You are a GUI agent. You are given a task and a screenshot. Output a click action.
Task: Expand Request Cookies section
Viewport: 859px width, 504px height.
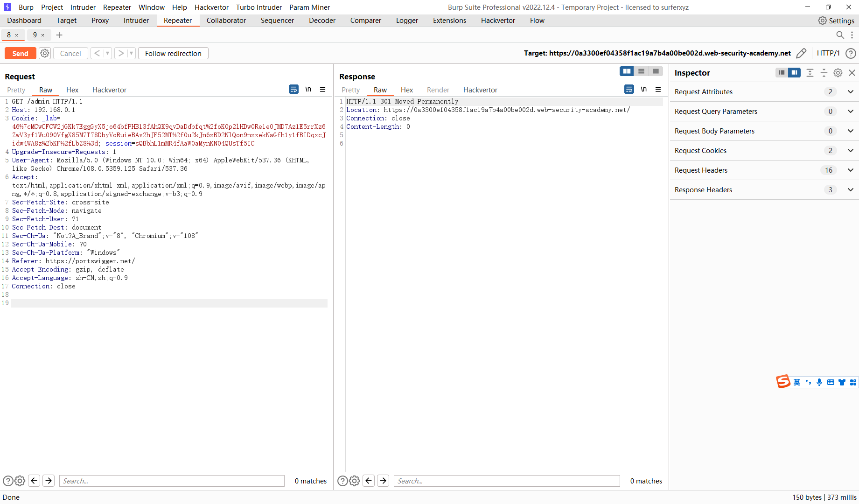[764, 151]
